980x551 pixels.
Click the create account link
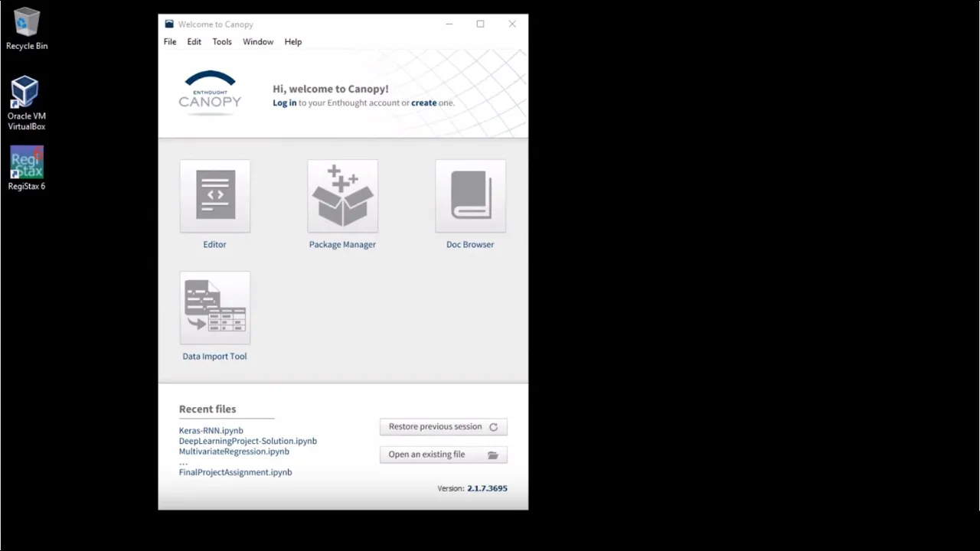pos(424,103)
